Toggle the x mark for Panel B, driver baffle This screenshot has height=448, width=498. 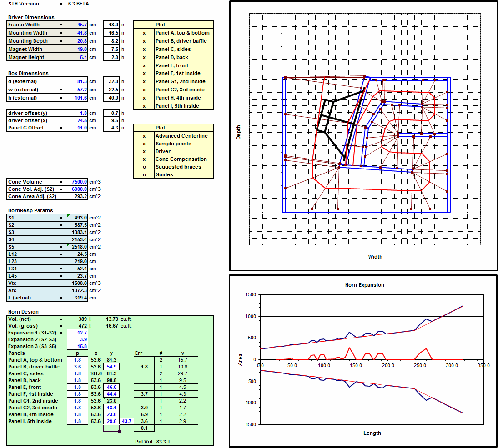click(144, 41)
